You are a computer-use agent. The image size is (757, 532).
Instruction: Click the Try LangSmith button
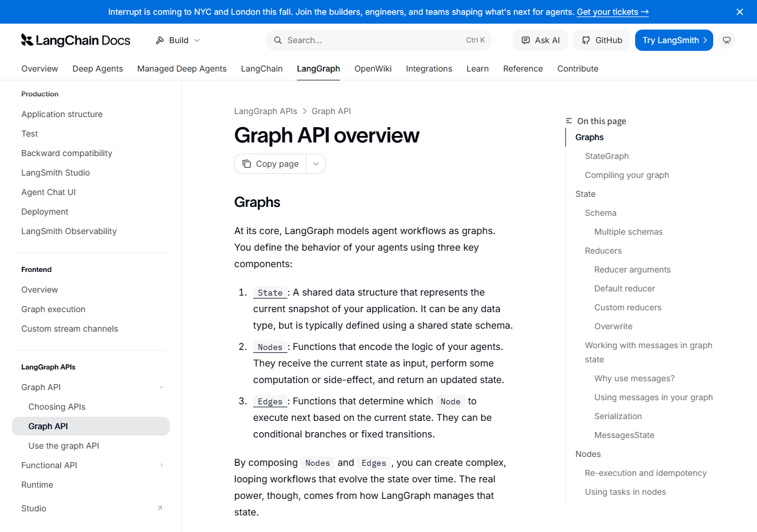674,40
